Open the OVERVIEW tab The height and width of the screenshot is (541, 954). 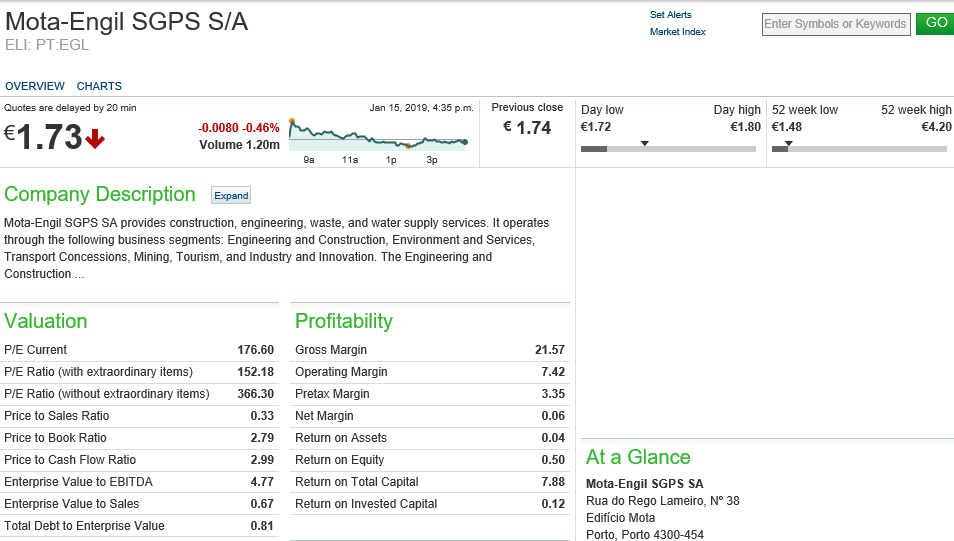35,86
